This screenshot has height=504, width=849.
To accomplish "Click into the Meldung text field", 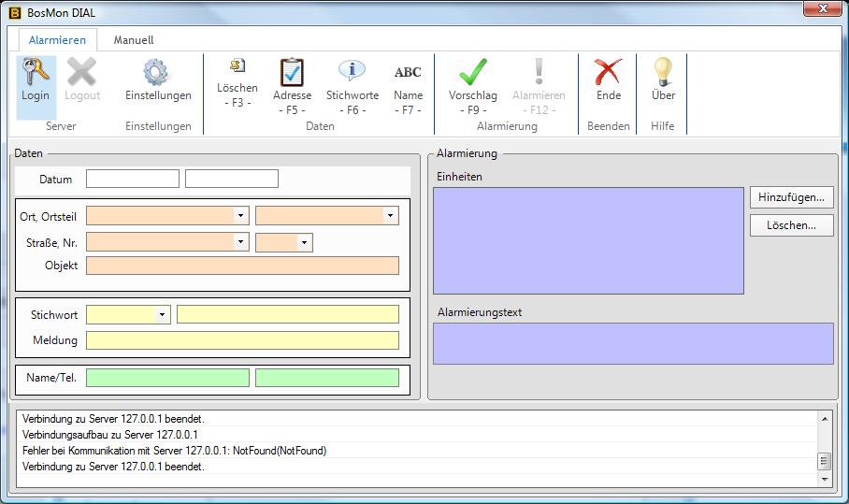I will coord(242,340).
